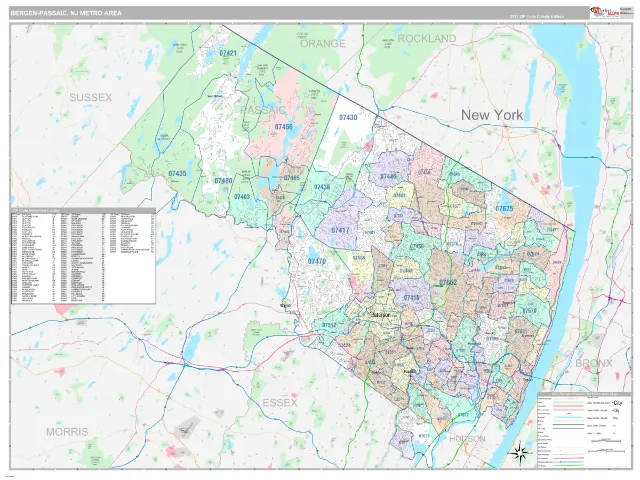The image size is (640, 480).
Task: Click ZIP code label 07675
Action: (504, 209)
